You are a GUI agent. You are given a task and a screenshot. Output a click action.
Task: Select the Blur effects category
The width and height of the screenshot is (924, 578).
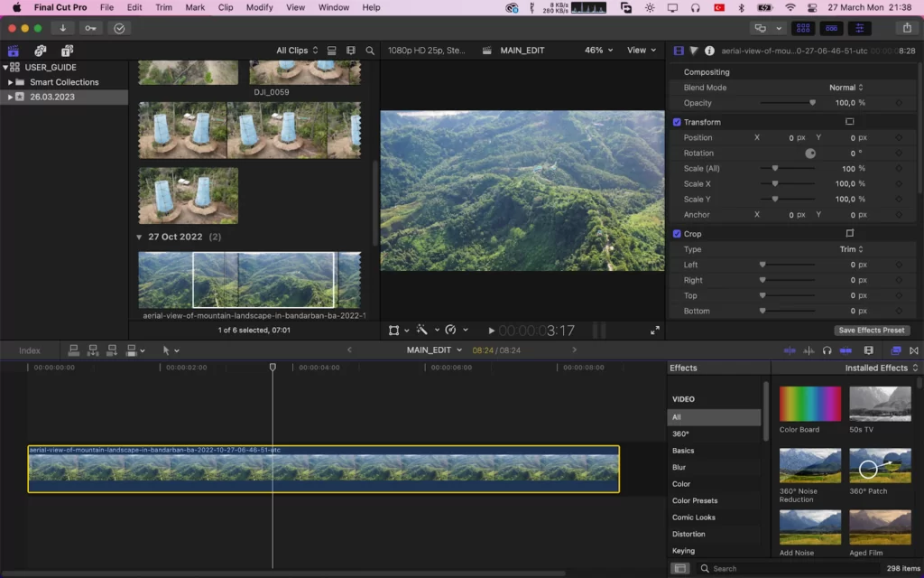click(x=679, y=467)
